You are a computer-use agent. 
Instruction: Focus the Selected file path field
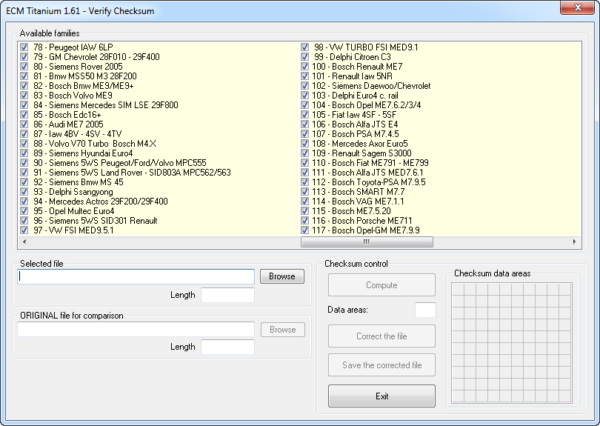(x=136, y=277)
